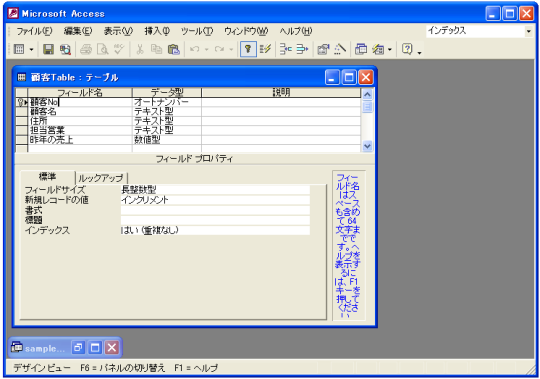Open the 編集(E) menu

[78, 31]
